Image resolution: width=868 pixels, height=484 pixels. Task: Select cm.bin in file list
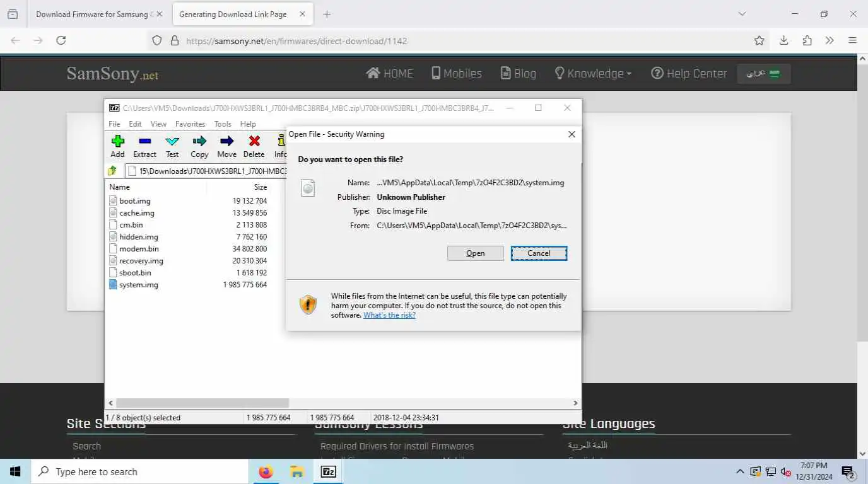click(x=131, y=224)
